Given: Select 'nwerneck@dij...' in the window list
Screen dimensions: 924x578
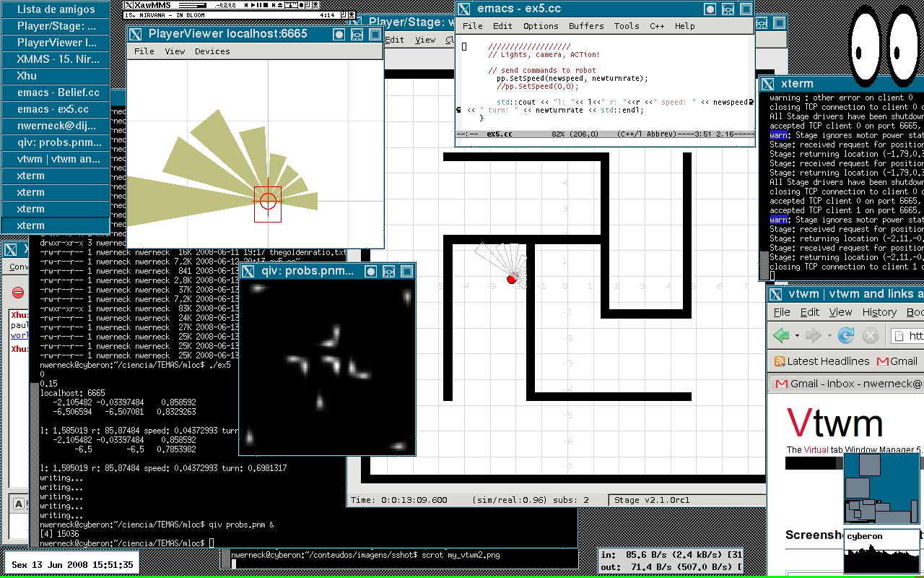Looking at the screenshot, I should (x=56, y=126).
